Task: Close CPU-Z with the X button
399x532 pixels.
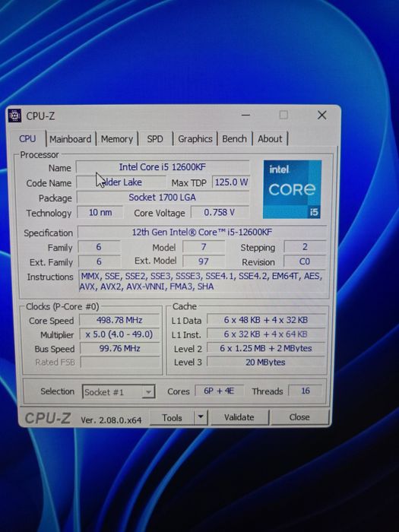Action: tap(321, 115)
